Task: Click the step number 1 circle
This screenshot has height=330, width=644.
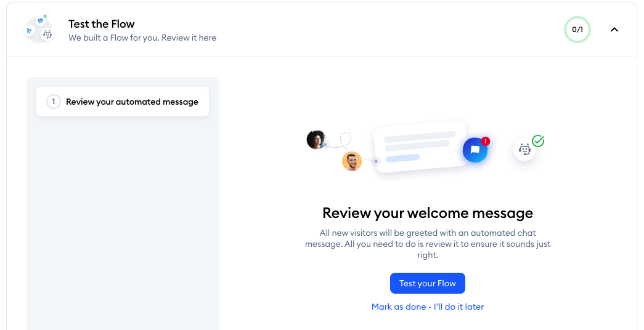Action: 54,102
